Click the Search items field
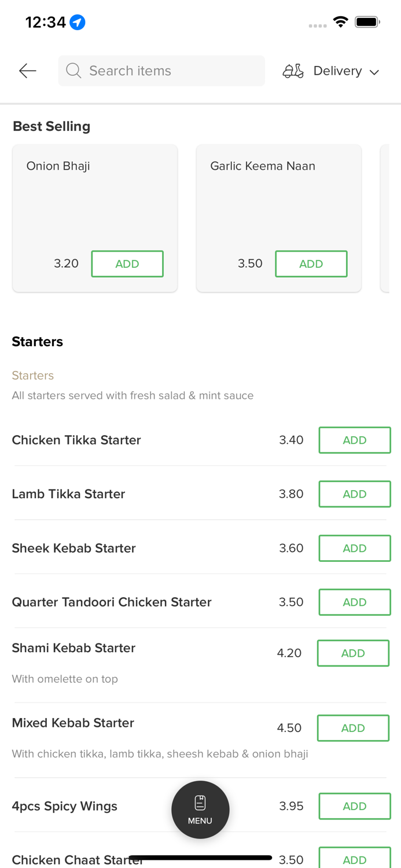The width and height of the screenshot is (401, 868). 168,71
